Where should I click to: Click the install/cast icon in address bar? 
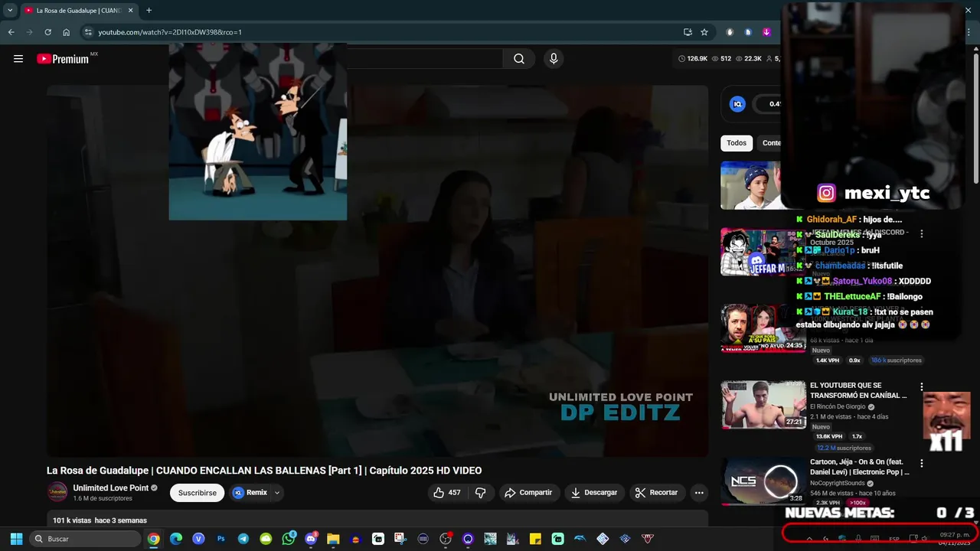click(688, 32)
